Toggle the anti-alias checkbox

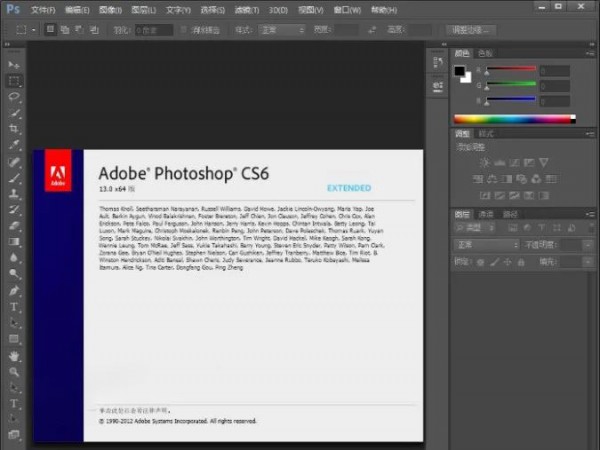184,29
